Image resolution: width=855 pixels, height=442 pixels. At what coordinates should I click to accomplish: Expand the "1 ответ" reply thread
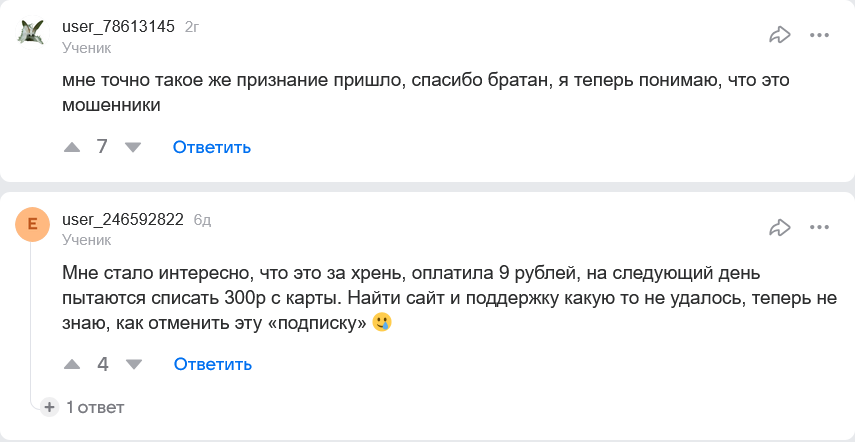[x=95, y=407]
